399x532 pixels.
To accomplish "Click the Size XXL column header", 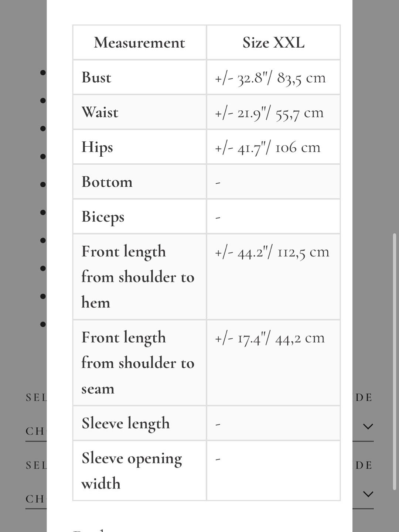I will [x=273, y=42].
